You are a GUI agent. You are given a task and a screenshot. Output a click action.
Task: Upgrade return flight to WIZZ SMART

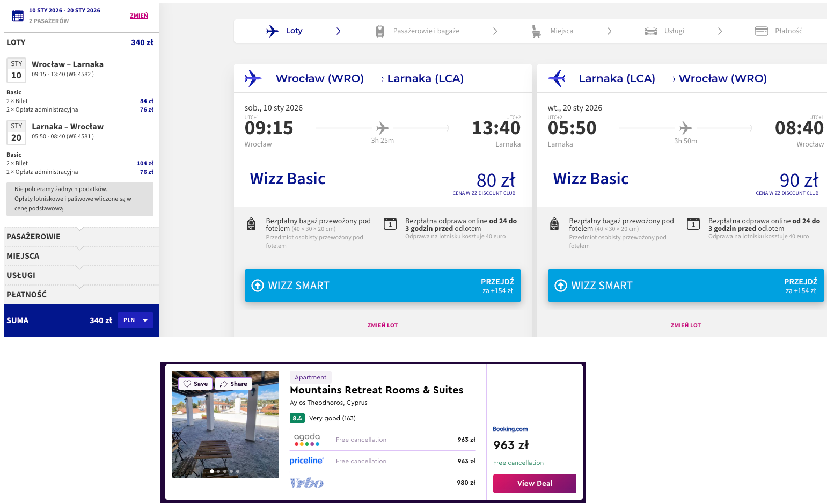point(686,286)
